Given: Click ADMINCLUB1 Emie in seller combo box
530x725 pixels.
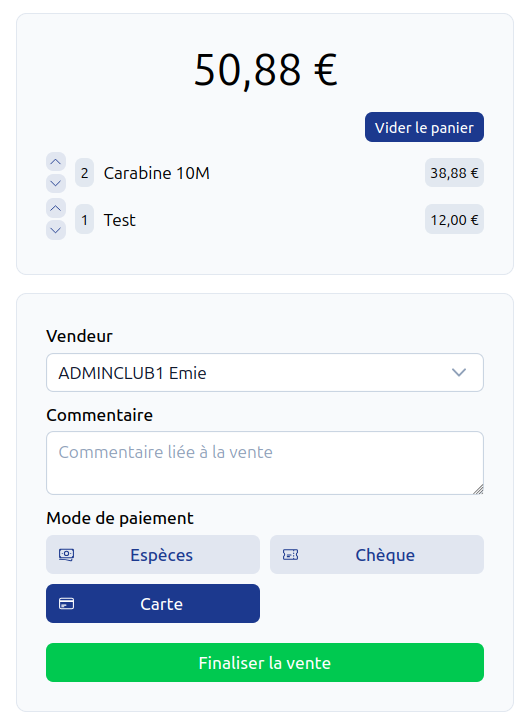Looking at the screenshot, I should click(132, 373).
